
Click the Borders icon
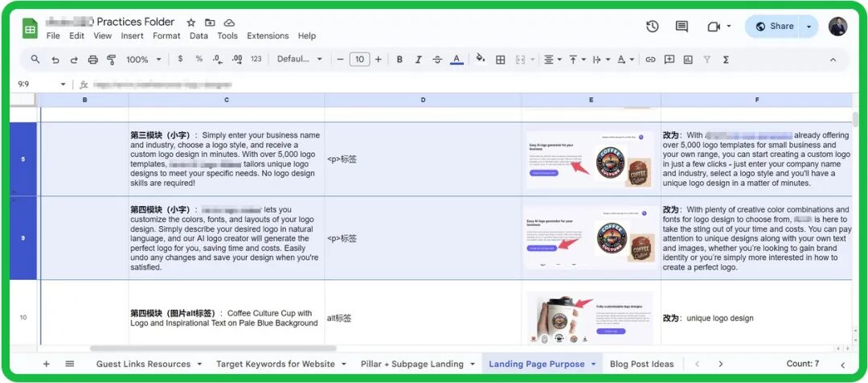[500, 60]
